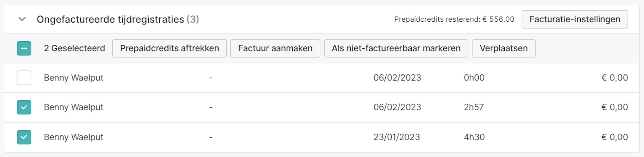Select the 4h30 duration value
This screenshot has width=644, height=157.
pos(474,137)
